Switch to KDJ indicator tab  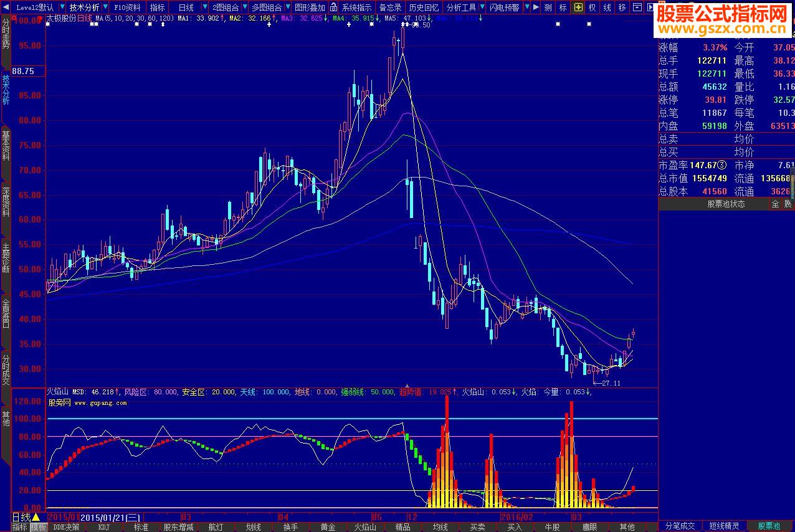(103, 527)
